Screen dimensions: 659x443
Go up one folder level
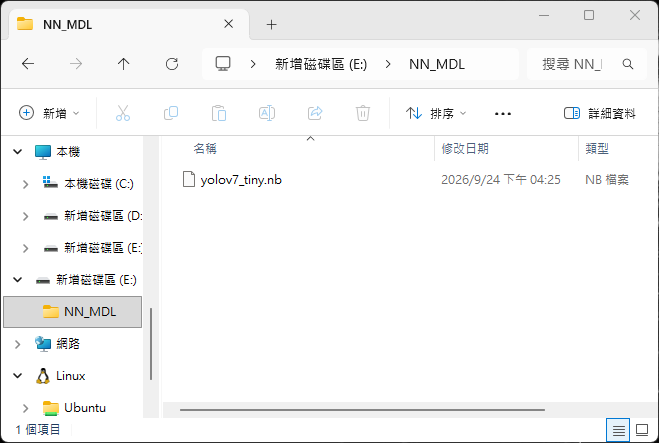pyautogui.click(x=124, y=64)
